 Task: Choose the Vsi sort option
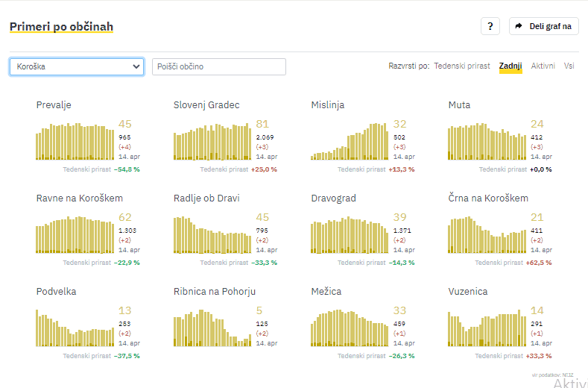[x=569, y=66]
